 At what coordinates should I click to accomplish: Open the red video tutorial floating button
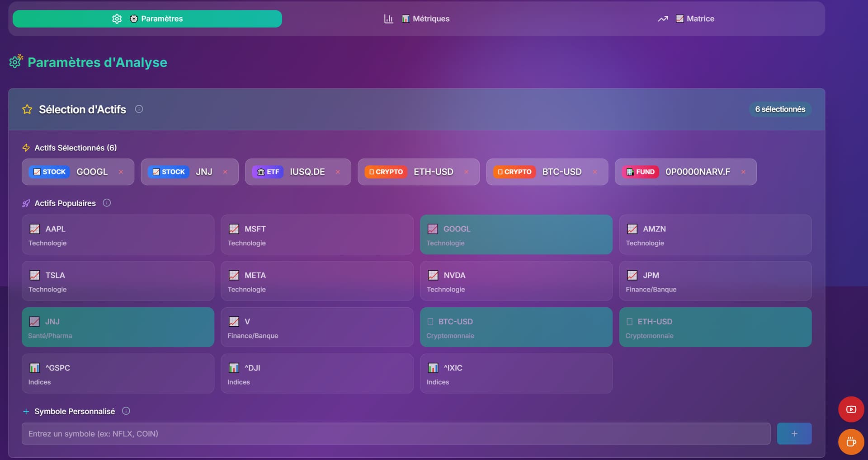(x=851, y=409)
